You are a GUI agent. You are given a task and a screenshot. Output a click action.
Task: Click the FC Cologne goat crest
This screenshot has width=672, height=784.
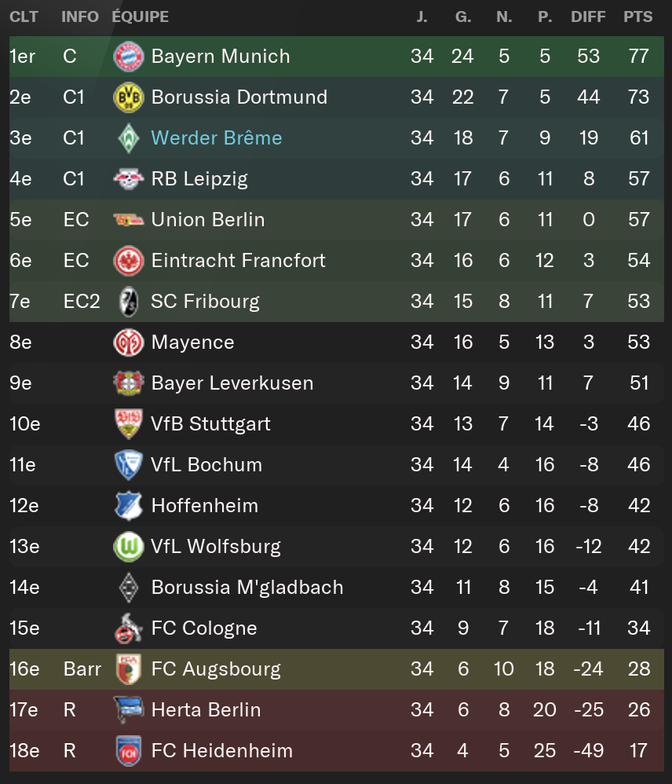(x=129, y=628)
